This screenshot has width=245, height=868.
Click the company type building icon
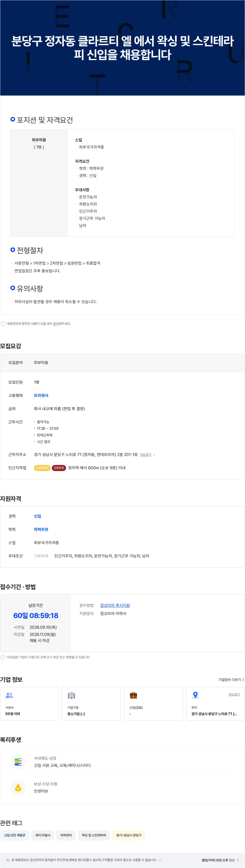[71, 695]
